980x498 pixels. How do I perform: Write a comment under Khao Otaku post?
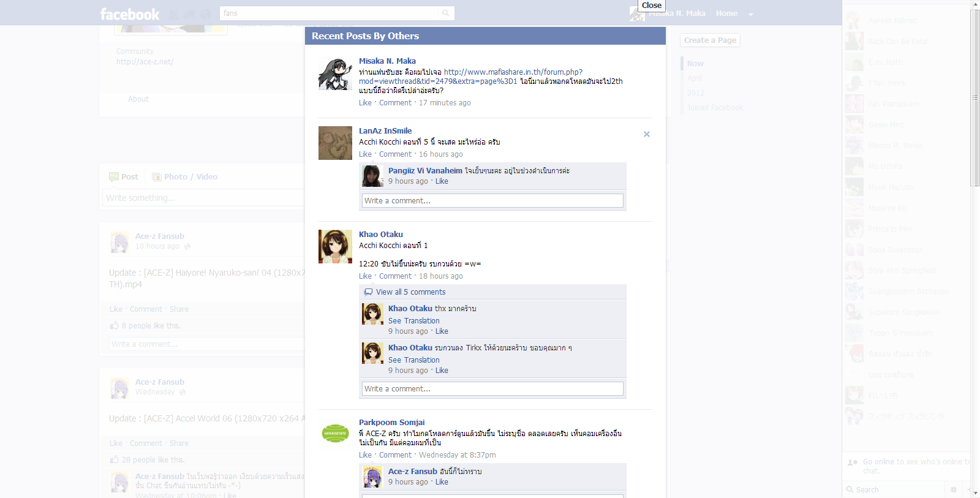pos(492,389)
